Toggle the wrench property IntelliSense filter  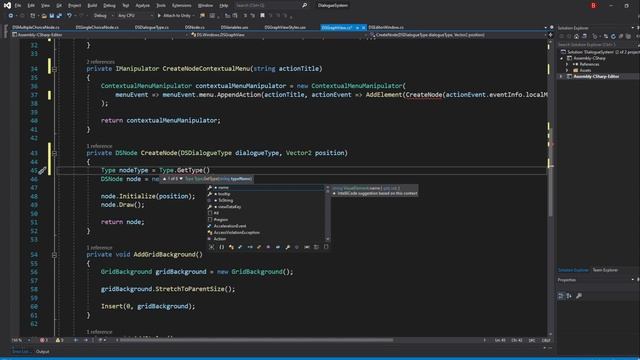(287, 247)
